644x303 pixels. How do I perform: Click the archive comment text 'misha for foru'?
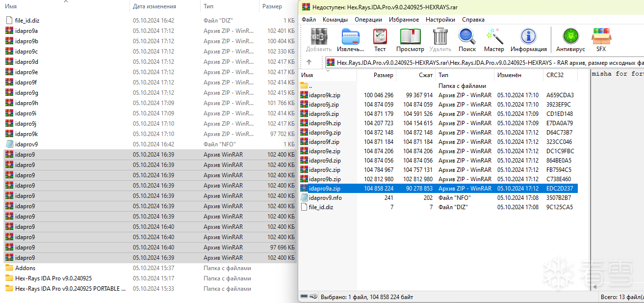point(618,74)
